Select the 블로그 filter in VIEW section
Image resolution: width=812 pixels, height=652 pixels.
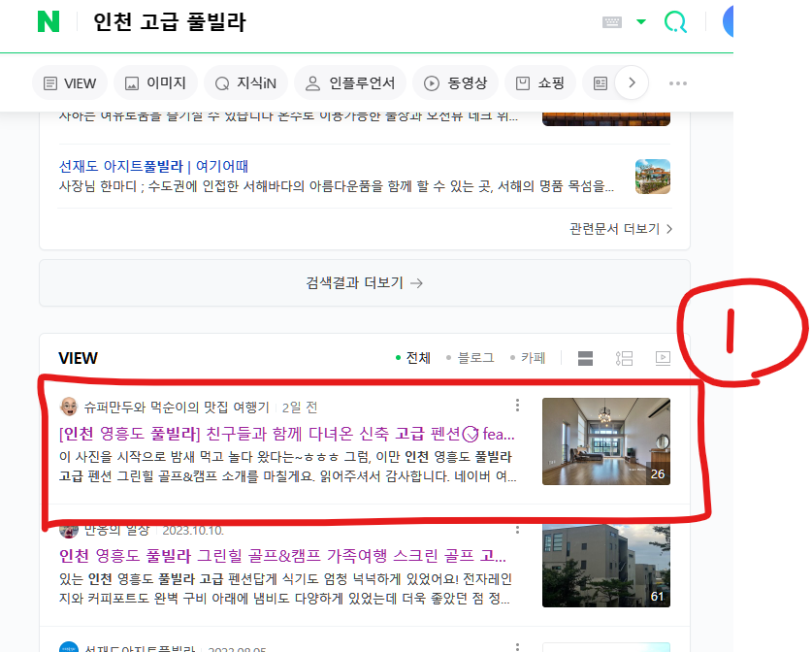471,358
